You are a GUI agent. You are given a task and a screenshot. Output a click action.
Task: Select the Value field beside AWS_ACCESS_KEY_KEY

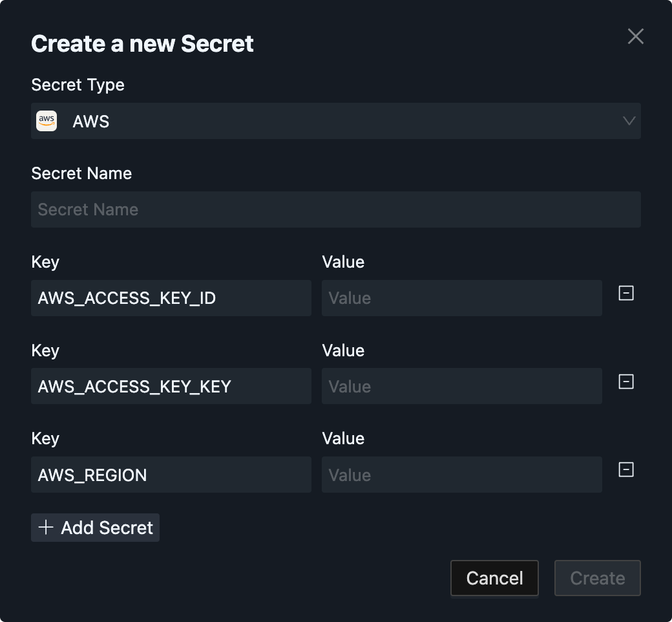pyautogui.click(x=462, y=387)
